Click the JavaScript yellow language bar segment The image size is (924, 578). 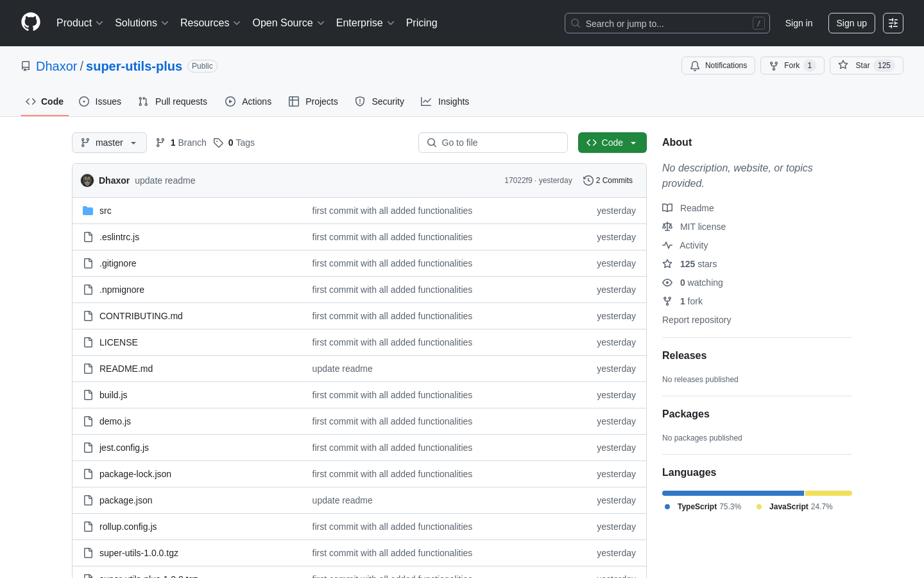(x=828, y=493)
